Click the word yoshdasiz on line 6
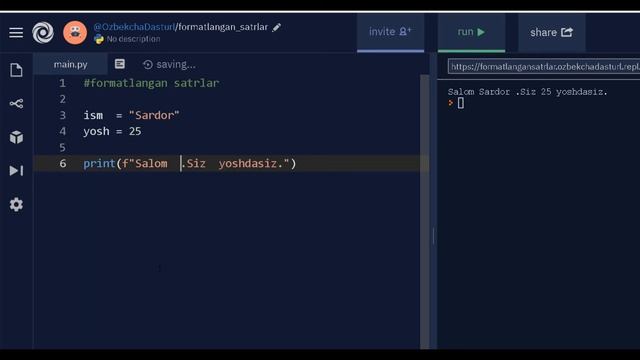The width and height of the screenshot is (640, 360). (248, 164)
